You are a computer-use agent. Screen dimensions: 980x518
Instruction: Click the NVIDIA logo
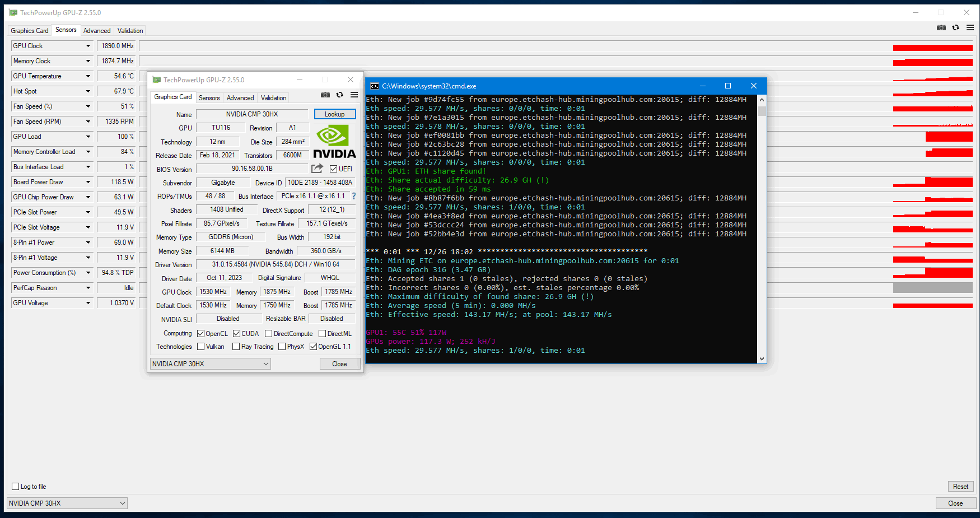pos(334,142)
